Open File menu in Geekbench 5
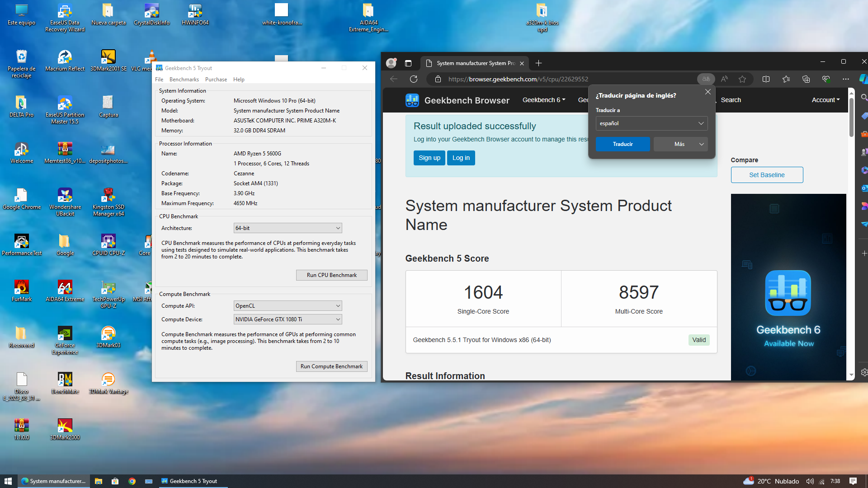This screenshot has width=868, height=488. click(x=159, y=80)
